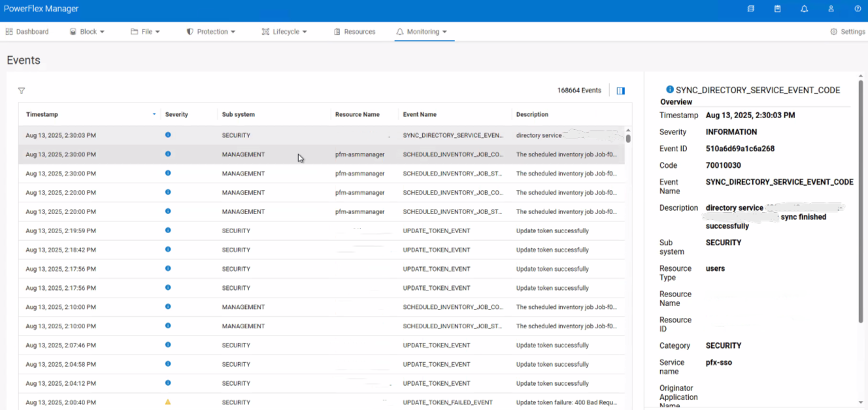868x410 pixels.
Task: Open the Settings link
Action: coord(847,31)
